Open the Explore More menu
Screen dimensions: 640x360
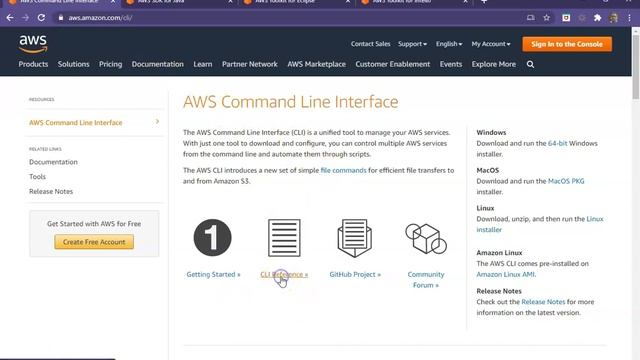point(493,64)
